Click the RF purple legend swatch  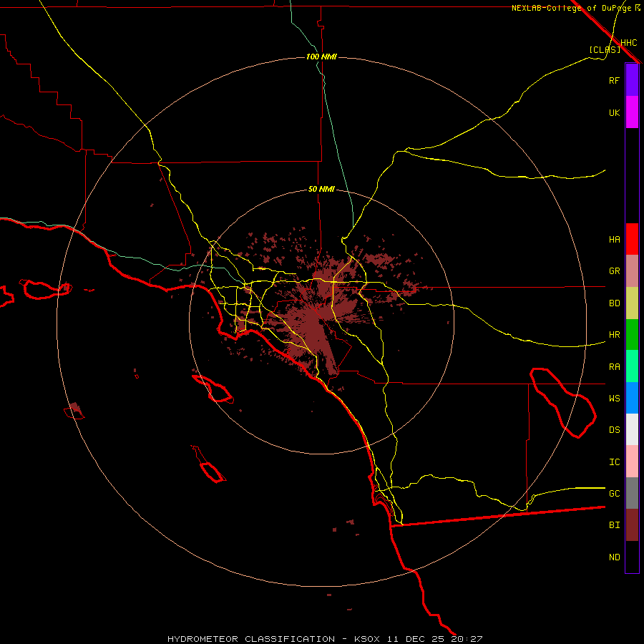tap(632, 80)
